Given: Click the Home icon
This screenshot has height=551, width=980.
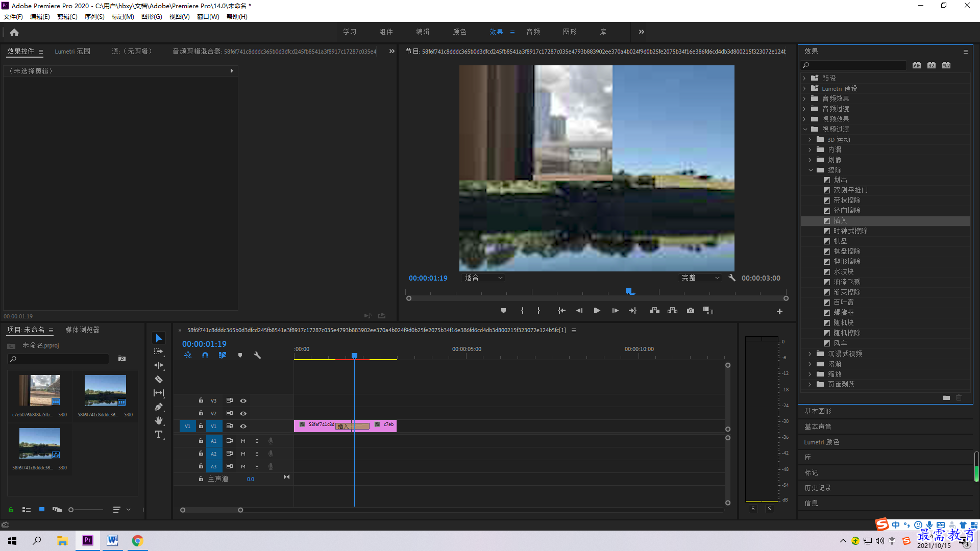Looking at the screenshot, I should click(x=14, y=32).
